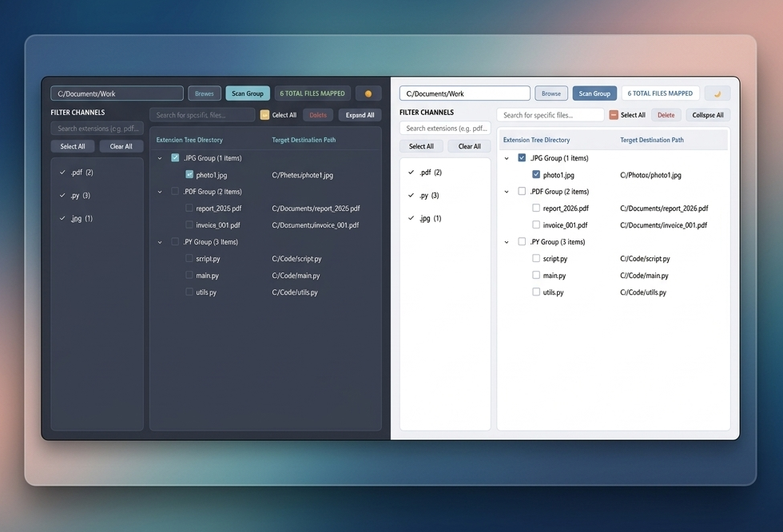Toggle the .pdf (2) checkmark in light panel
Image resolution: width=783 pixels, height=532 pixels.
click(411, 173)
